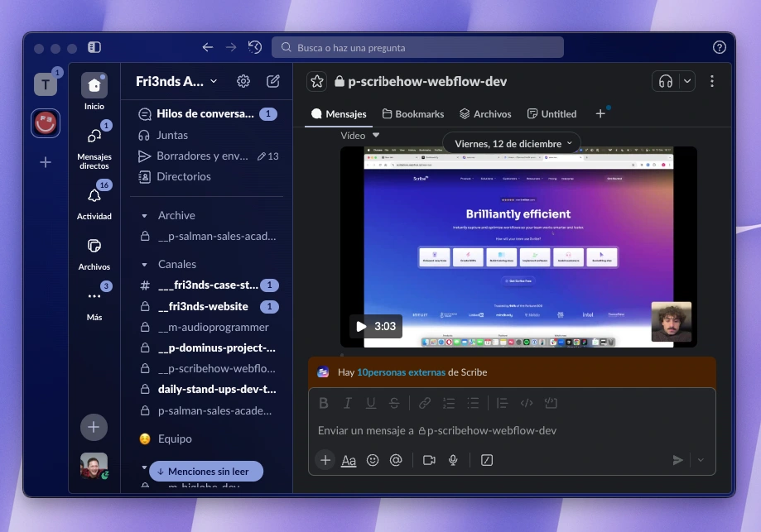Toggle underline formatting

(x=371, y=403)
